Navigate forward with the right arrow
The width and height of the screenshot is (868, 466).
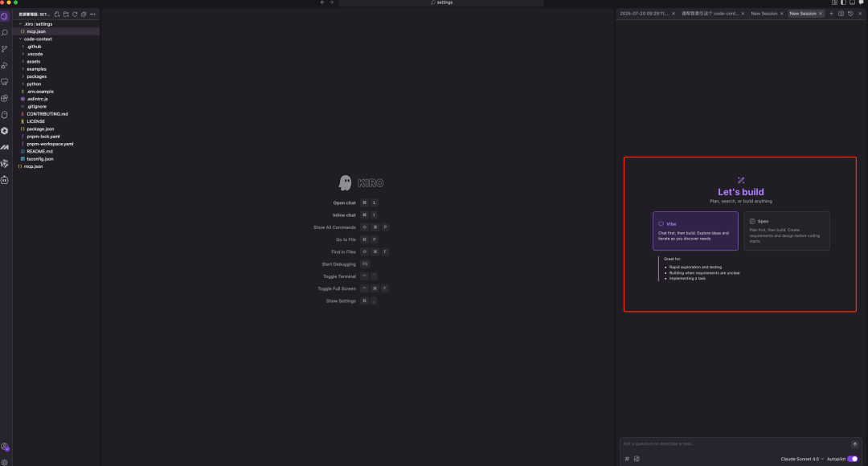tap(332, 2)
